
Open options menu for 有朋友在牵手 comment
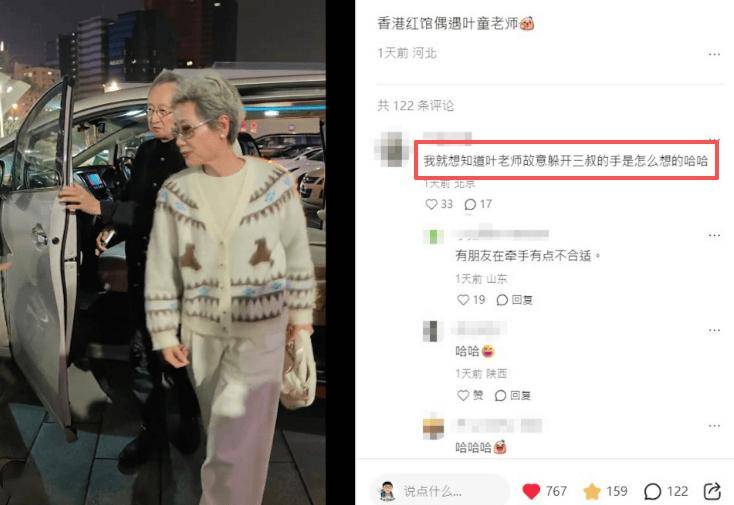(714, 235)
